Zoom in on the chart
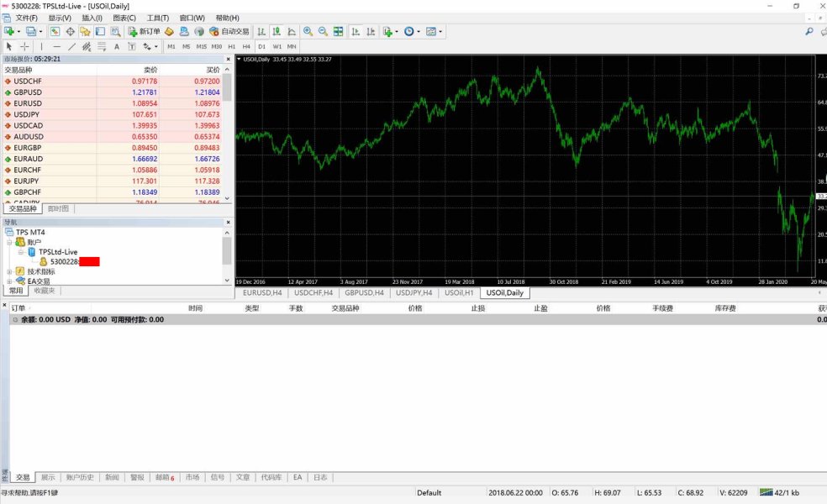The width and height of the screenshot is (827, 504). (308, 32)
